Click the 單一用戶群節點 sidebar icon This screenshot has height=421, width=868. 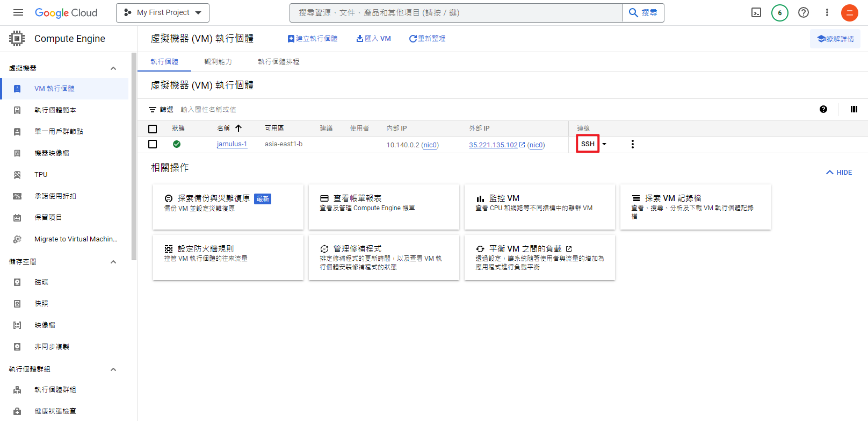[17, 132]
